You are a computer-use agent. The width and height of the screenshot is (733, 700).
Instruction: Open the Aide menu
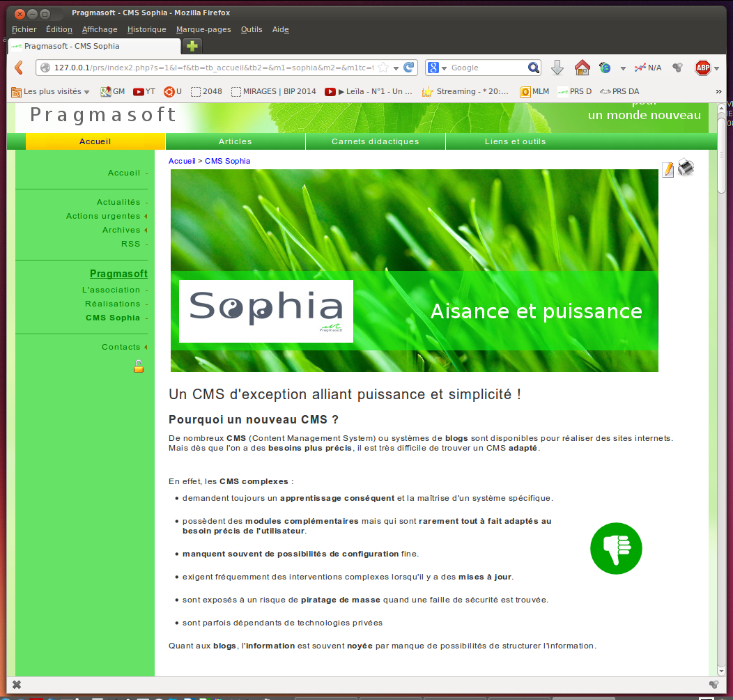[x=281, y=29]
